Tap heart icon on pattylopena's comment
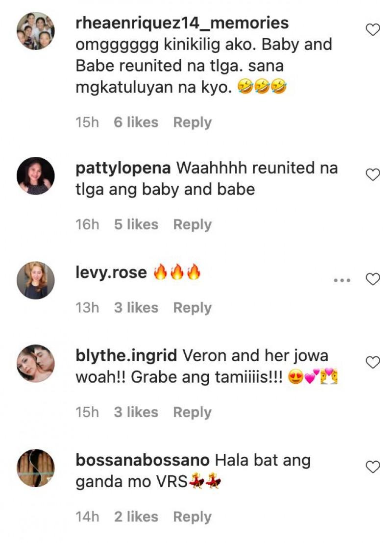 (373, 174)
